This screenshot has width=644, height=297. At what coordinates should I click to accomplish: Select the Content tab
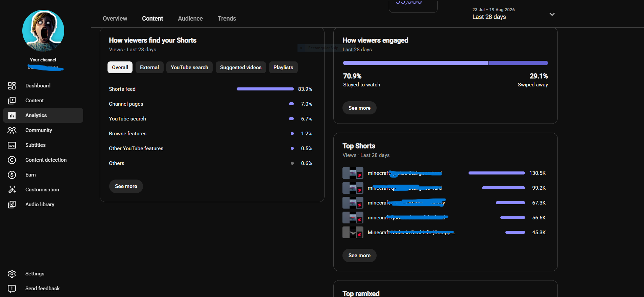(152, 19)
